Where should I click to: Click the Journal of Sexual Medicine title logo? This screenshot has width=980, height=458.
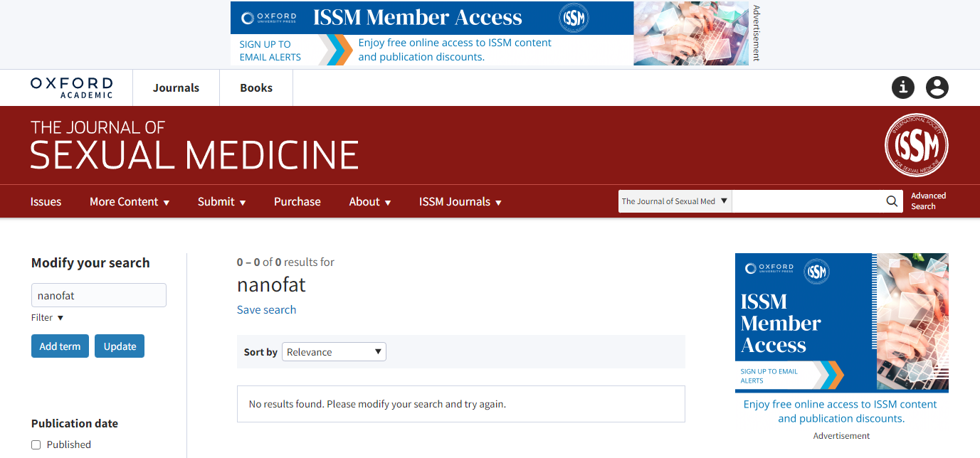point(194,146)
